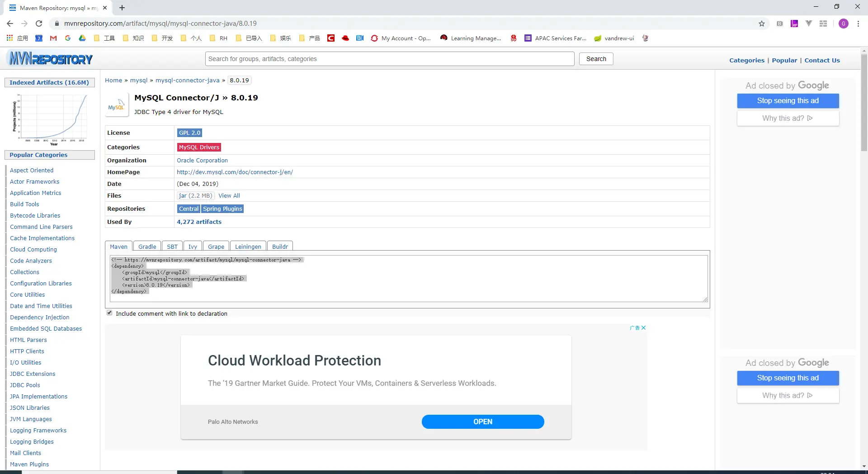Expand the 工具 bookmarks folder
Viewport: 868px width, 474px height.
pyautogui.click(x=104, y=38)
